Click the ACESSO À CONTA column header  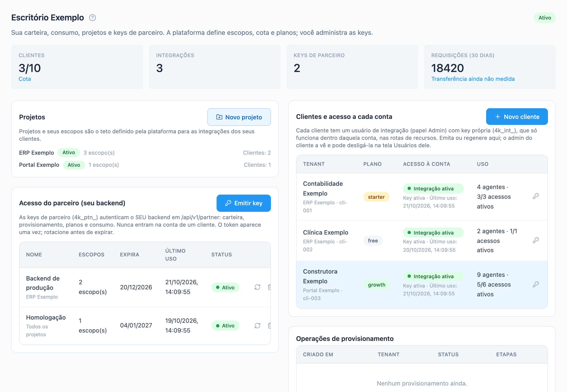pyautogui.click(x=426, y=164)
